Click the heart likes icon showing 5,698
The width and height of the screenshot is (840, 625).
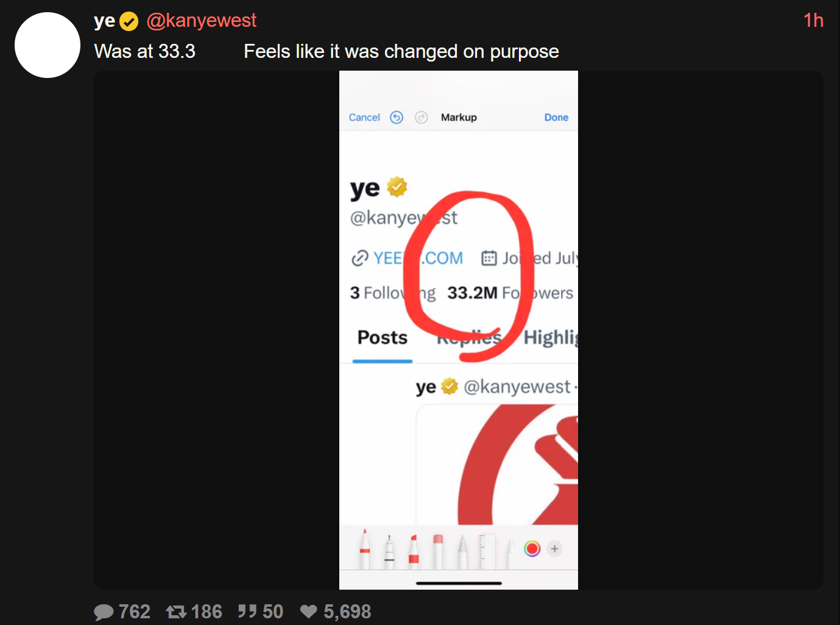[309, 612]
